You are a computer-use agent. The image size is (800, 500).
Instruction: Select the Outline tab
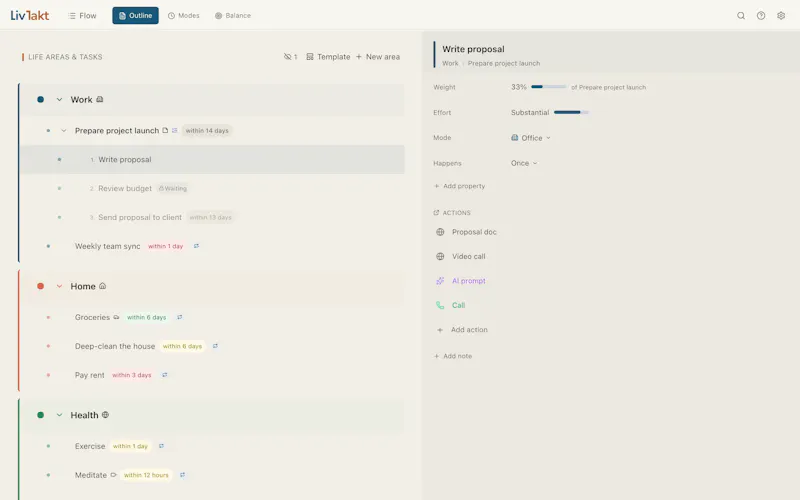135,16
